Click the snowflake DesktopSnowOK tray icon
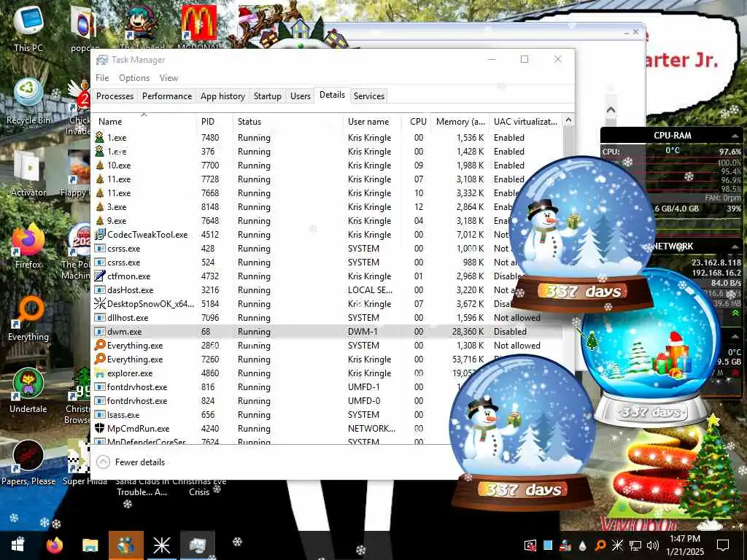Screen dimensions: 747x560 point(617,545)
